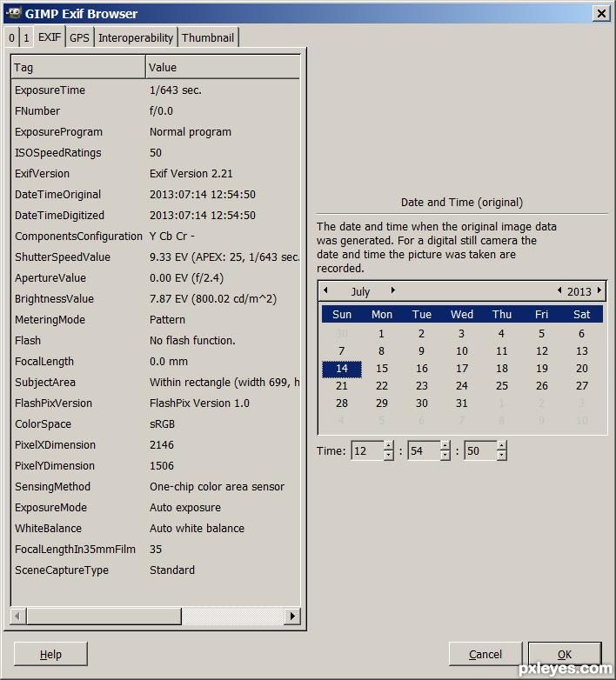Click the seconds input field
The height and width of the screenshot is (680, 616).
[480, 450]
